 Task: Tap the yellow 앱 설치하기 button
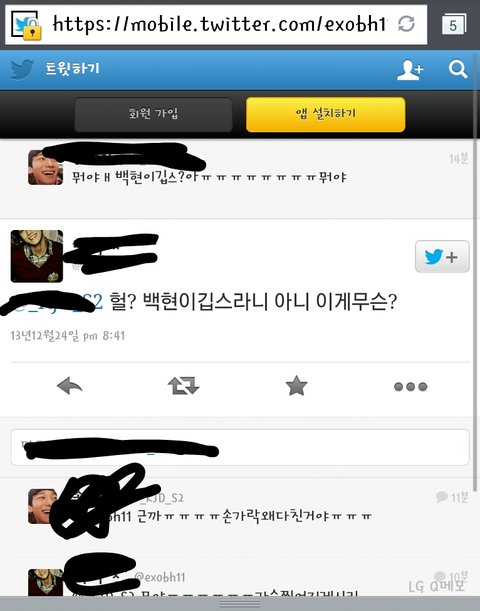point(326,114)
